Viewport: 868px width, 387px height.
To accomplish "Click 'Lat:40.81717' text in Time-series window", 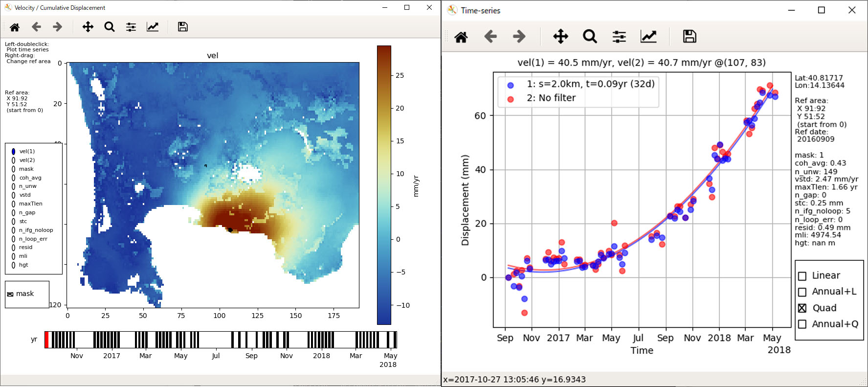I will coord(819,78).
